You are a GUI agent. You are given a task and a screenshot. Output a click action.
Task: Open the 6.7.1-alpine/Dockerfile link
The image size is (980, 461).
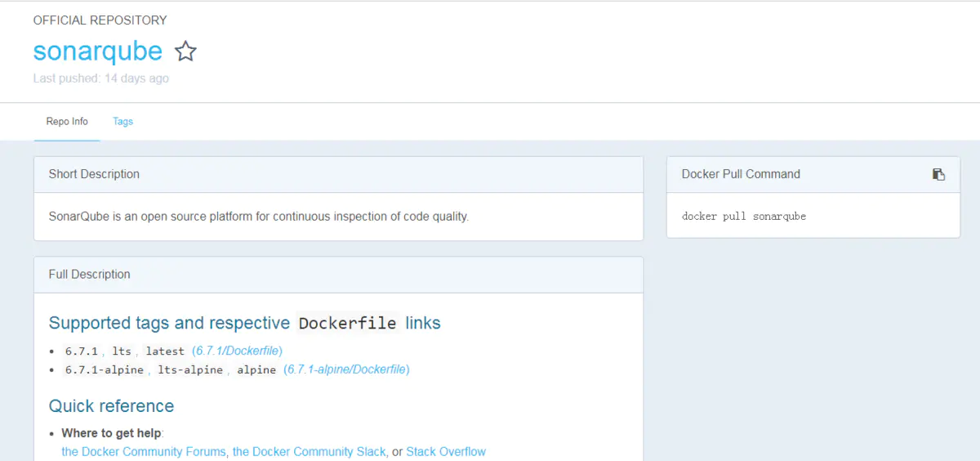(346, 369)
